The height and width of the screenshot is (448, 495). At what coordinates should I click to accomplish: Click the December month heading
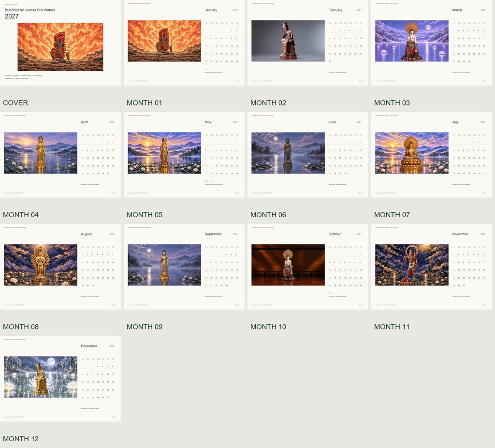point(89,346)
